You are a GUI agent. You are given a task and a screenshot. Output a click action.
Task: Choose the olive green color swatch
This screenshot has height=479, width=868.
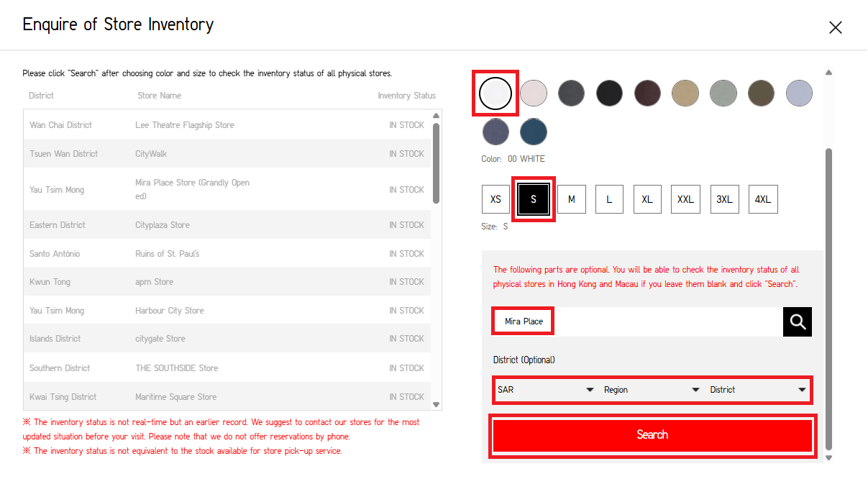pyautogui.click(x=761, y=93)
